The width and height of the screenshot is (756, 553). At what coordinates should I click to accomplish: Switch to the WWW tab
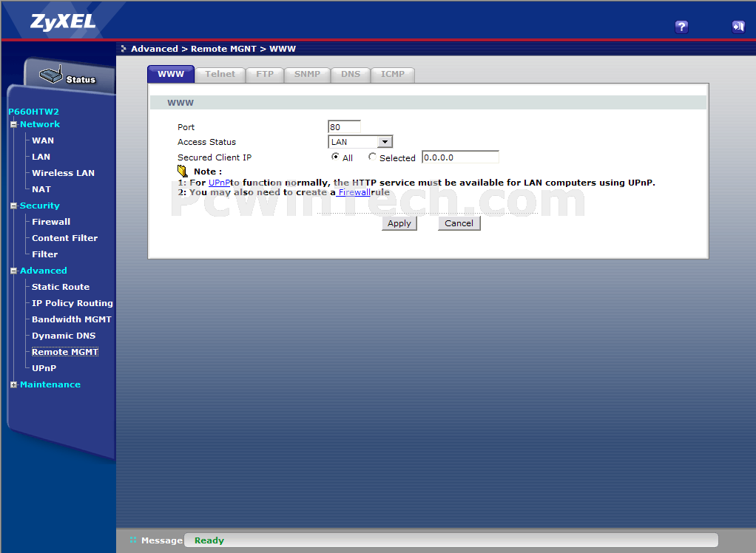171,74
